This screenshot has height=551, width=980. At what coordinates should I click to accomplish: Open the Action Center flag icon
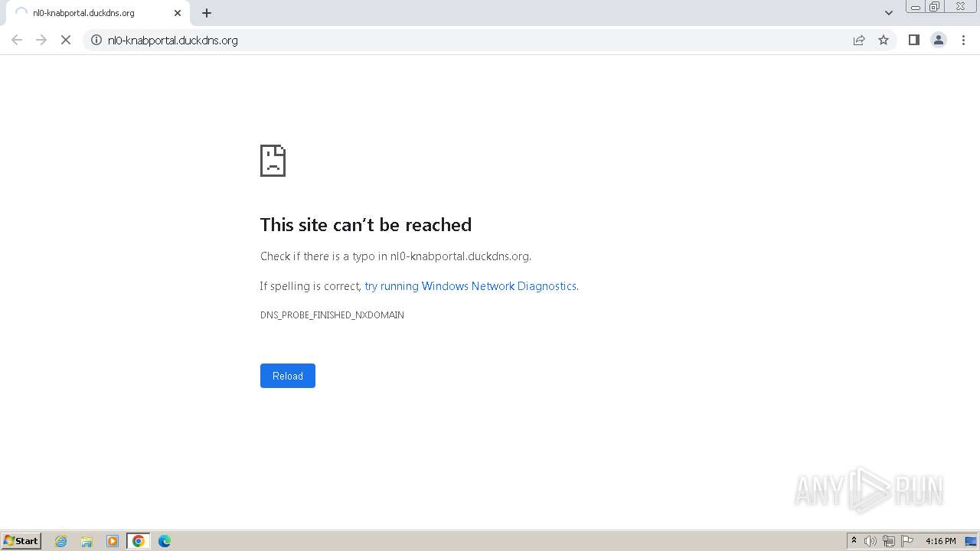coord(907,541)
